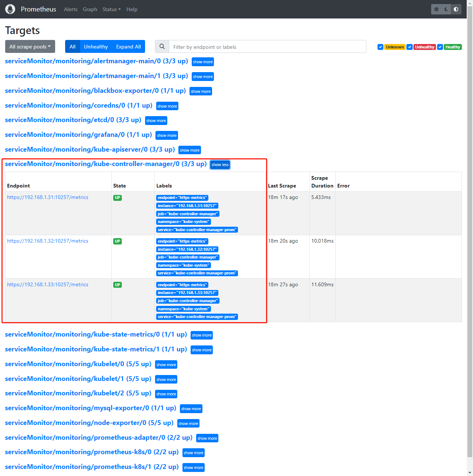Switch to dark theme moon icon
473x476 pixels.
click(x=446, y=9)
